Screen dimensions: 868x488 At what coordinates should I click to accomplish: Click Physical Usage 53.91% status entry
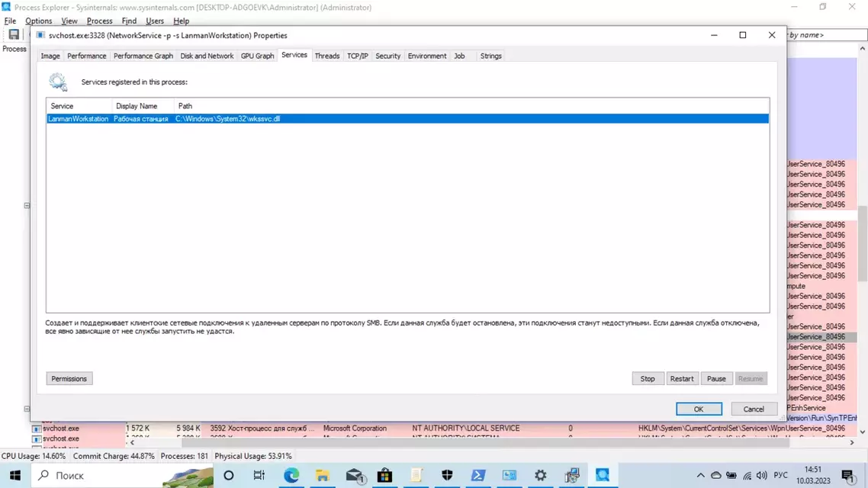coord(253,457)
